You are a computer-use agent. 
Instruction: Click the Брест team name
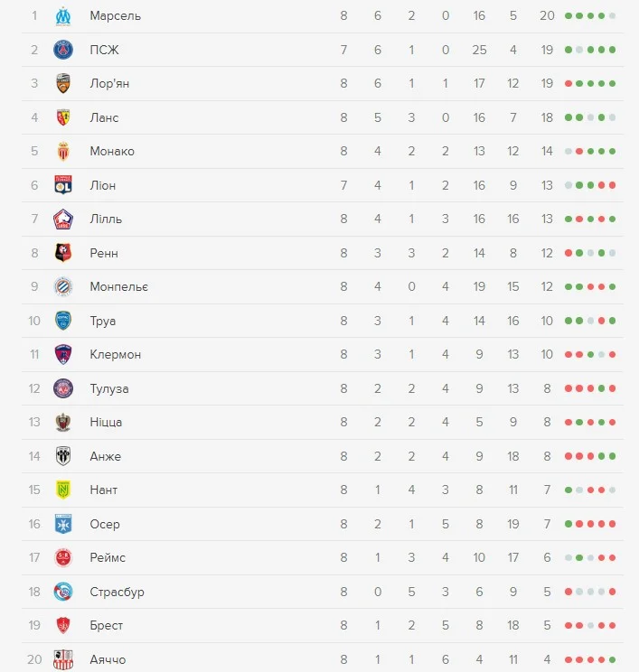pyautogui.click(x=107, y=625)
